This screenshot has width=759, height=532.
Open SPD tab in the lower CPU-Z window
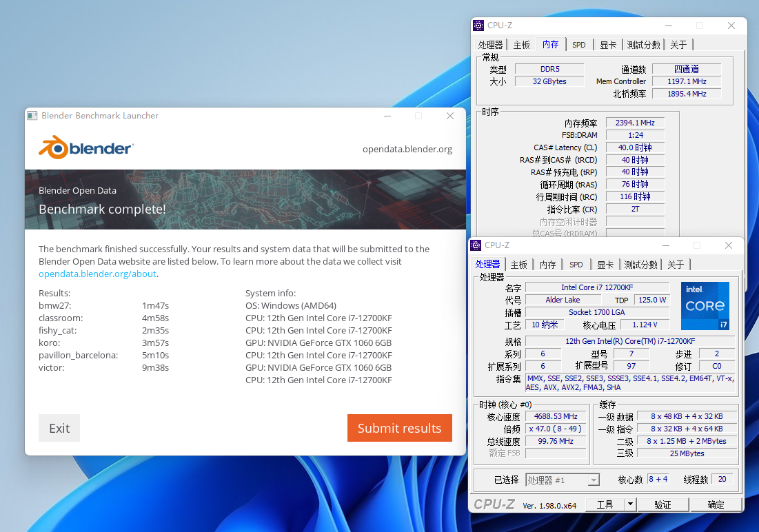576,265
